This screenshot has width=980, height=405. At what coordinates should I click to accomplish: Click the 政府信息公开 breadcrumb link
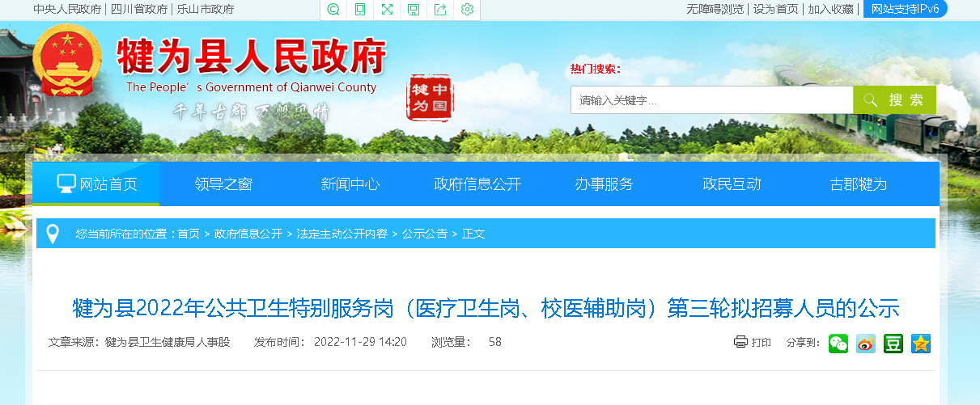tap(248, 234)
